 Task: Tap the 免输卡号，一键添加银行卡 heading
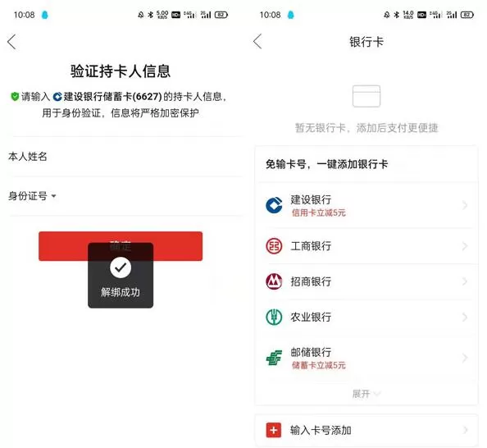tap(327, 164)
